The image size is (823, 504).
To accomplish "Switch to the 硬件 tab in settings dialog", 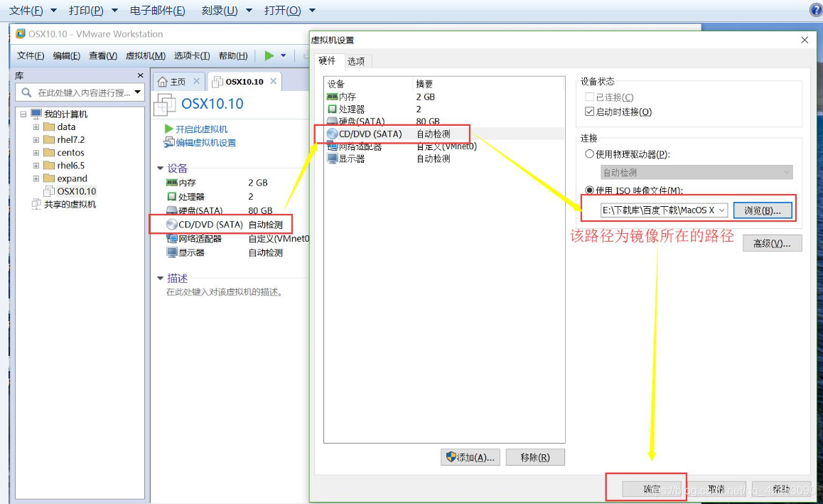I will click(x=327, y=61).
